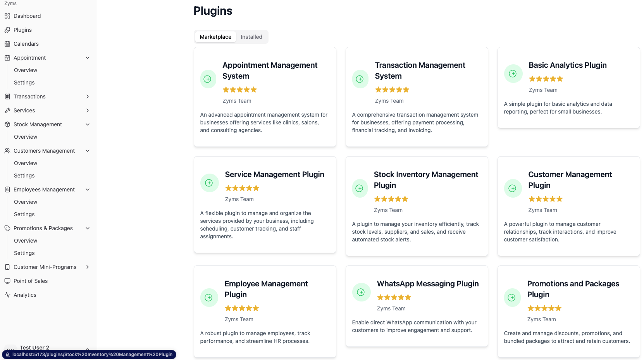Click the Analytics label in sidebar

(x=25, y=295)
